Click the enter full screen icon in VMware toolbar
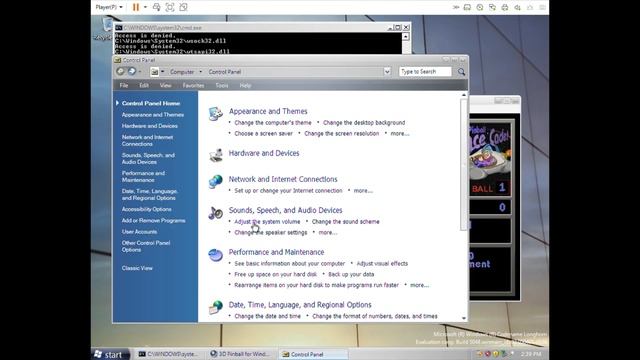 click(x=170, y=7)
